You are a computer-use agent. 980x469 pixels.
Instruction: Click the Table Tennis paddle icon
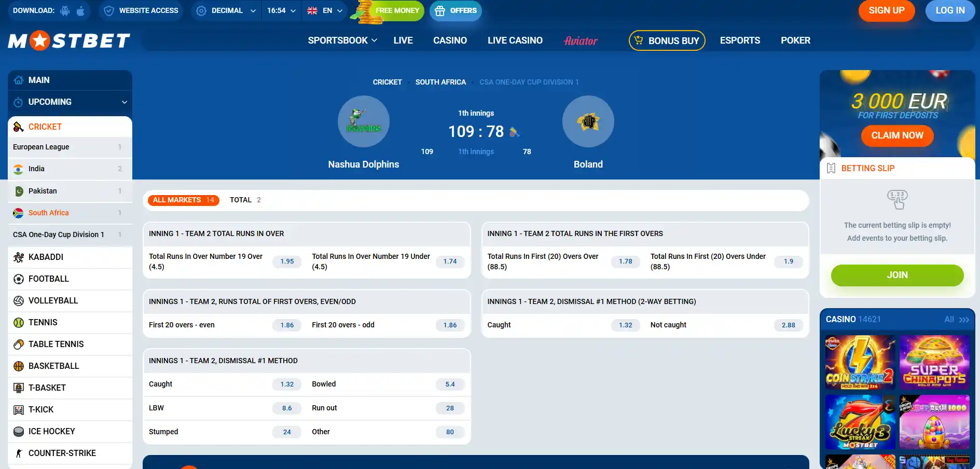click(19, 344)
